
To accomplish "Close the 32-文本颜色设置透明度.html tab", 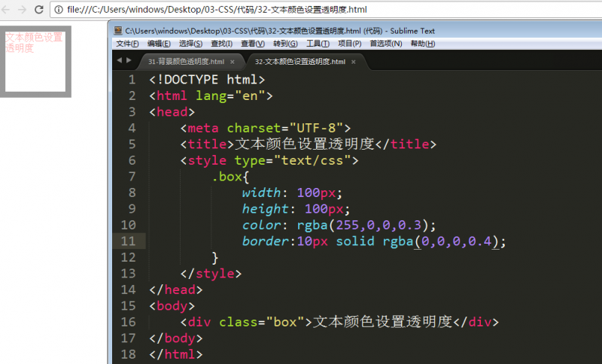I will pos(352,62).
